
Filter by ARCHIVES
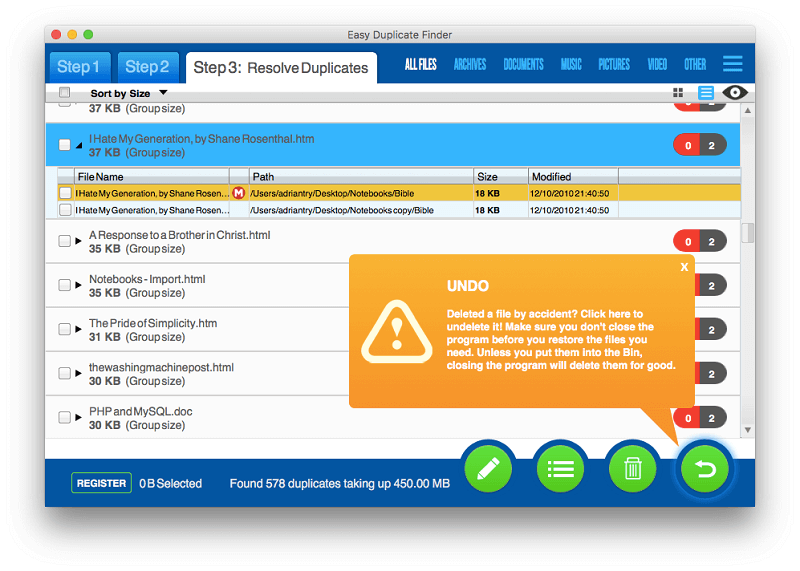pyautogui.click(x=470, y=64)
